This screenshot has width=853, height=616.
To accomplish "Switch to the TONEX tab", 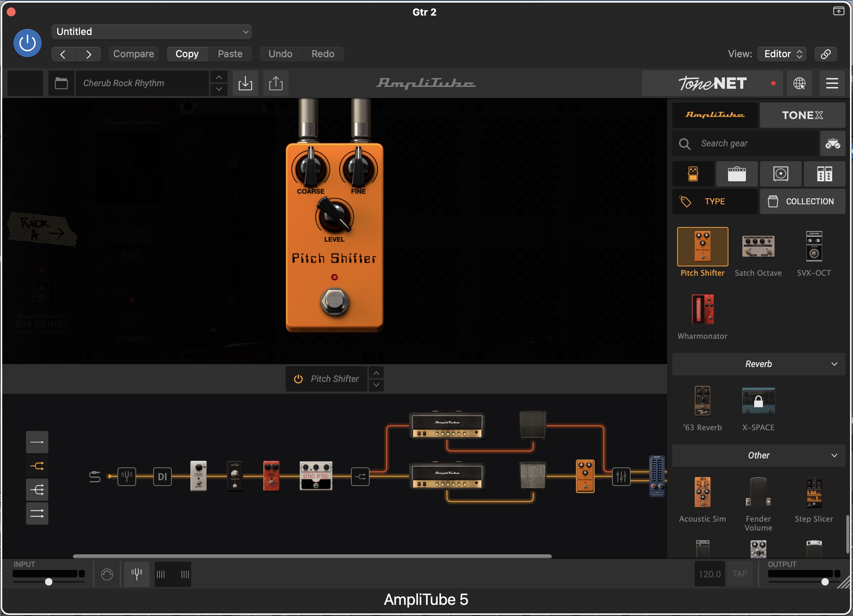I will [802, 115].
